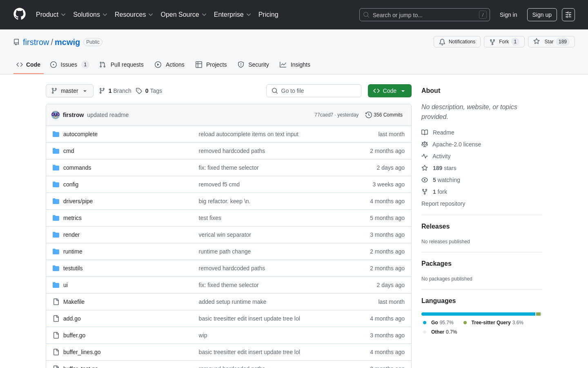Click the Notifications bell icon
This screenshot has width=588, height=368.
pyautogui.click(x=442, y=42)
